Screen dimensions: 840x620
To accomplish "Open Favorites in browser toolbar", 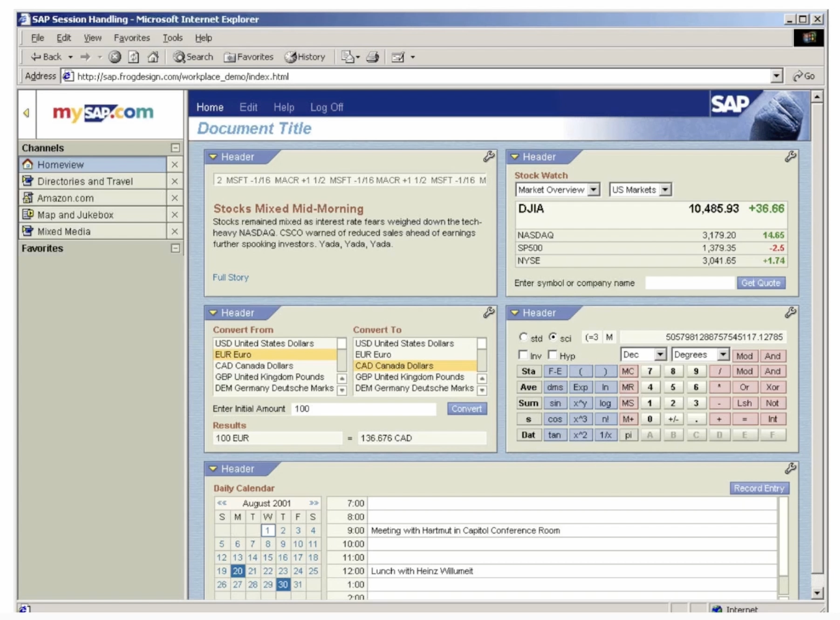I will tap(249, 57).
